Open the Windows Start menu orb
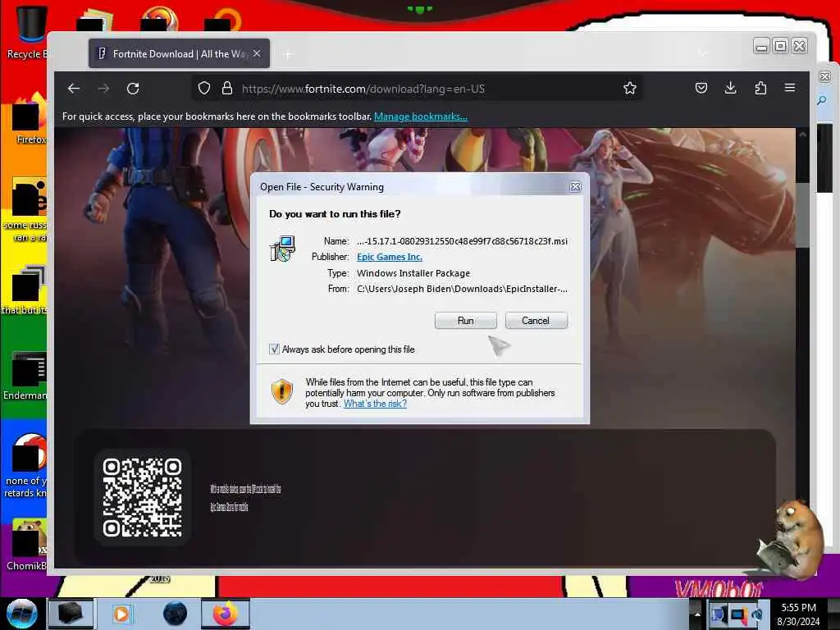The image size is (840, 630). 21,614
